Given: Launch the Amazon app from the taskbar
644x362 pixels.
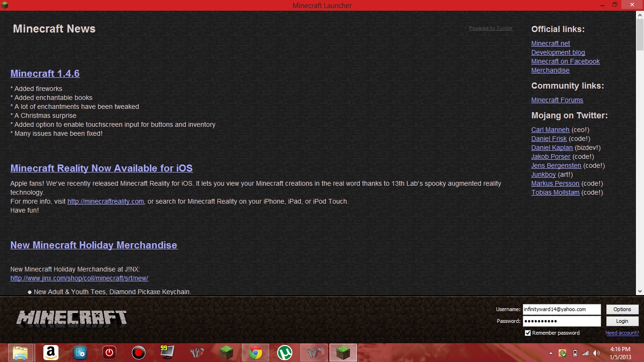Looking at the screenshot, I should pos(50,353).
